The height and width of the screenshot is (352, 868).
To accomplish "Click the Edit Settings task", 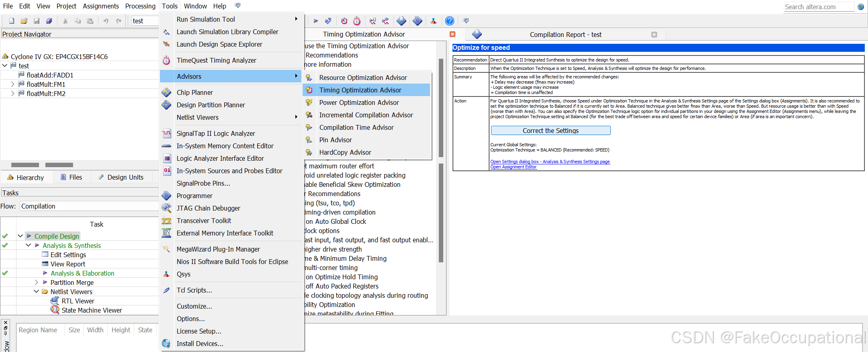I will point(68,255).
